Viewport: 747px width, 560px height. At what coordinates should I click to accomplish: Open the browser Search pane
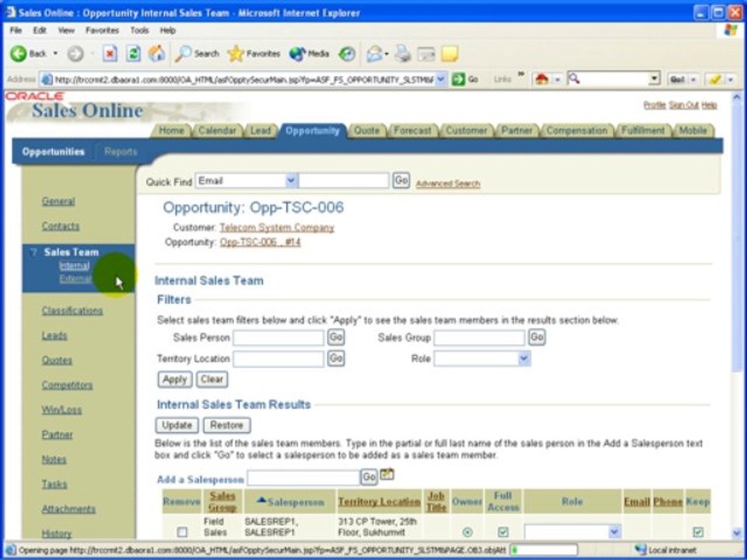[197, 54]
